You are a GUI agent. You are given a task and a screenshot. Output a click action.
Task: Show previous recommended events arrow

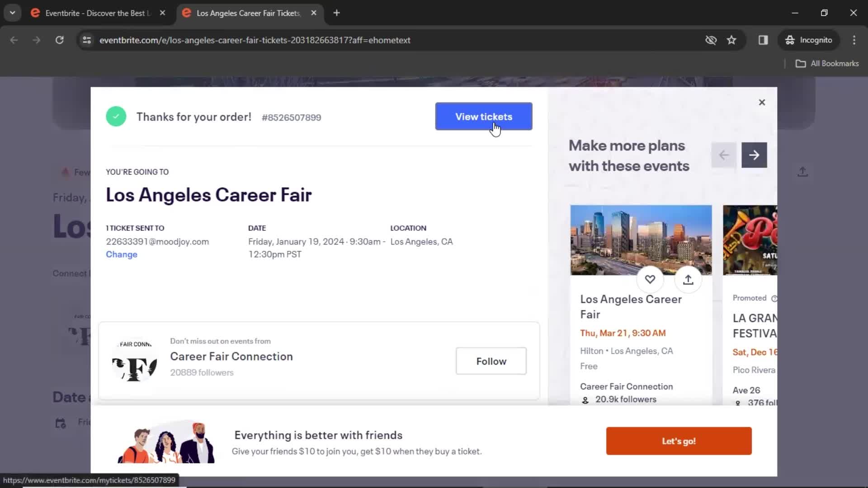[724, 155]
